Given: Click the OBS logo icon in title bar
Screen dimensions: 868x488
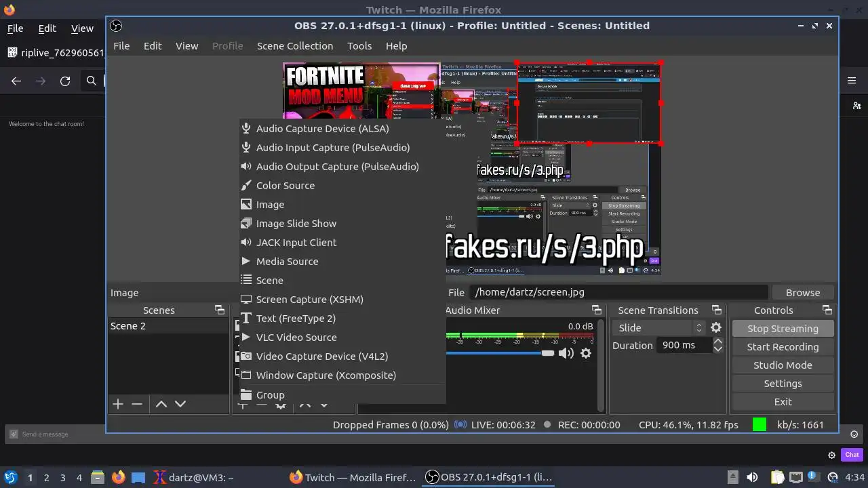Looking at the screenshot, I should 116,26.
